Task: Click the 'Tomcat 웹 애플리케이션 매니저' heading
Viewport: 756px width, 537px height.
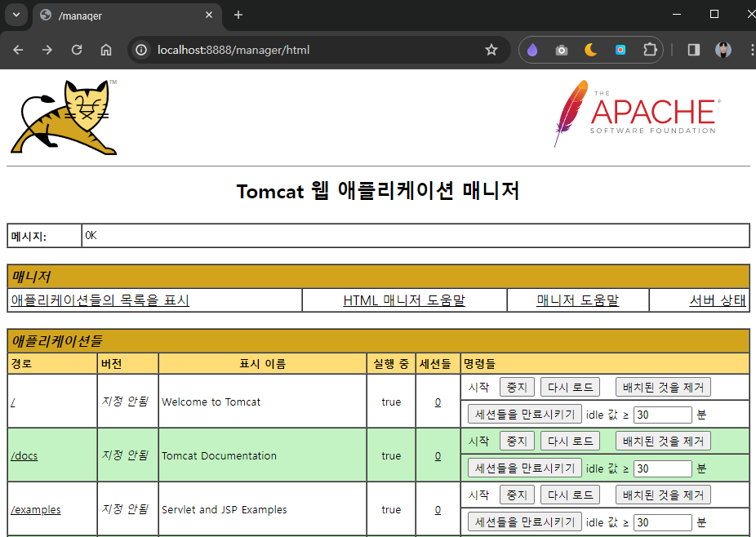Action: point(378,191)
